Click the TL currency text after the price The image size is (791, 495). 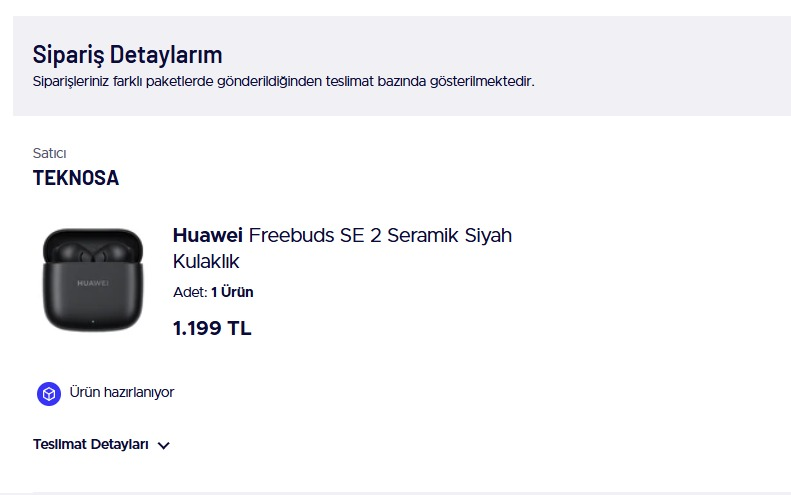point(240,328)
